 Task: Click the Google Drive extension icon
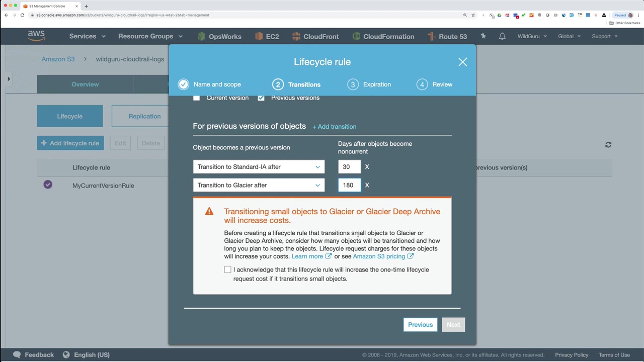(x=499, y=15)
